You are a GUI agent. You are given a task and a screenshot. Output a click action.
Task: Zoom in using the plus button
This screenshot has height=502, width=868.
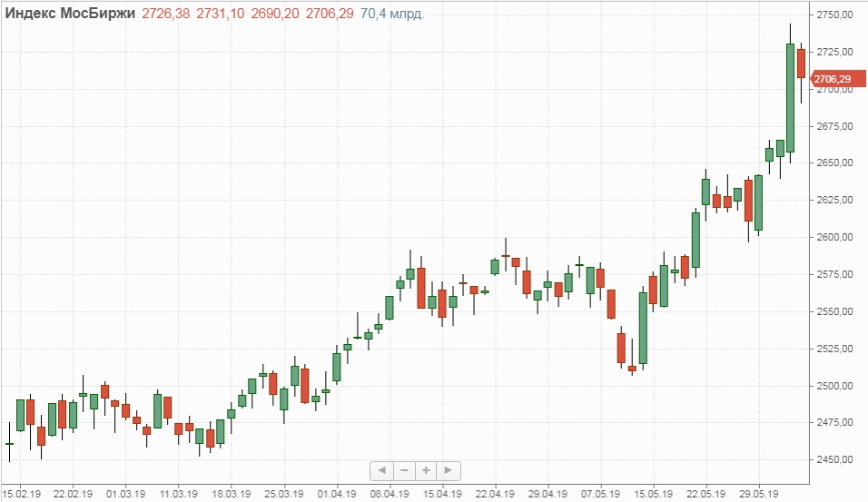(427, 470)
